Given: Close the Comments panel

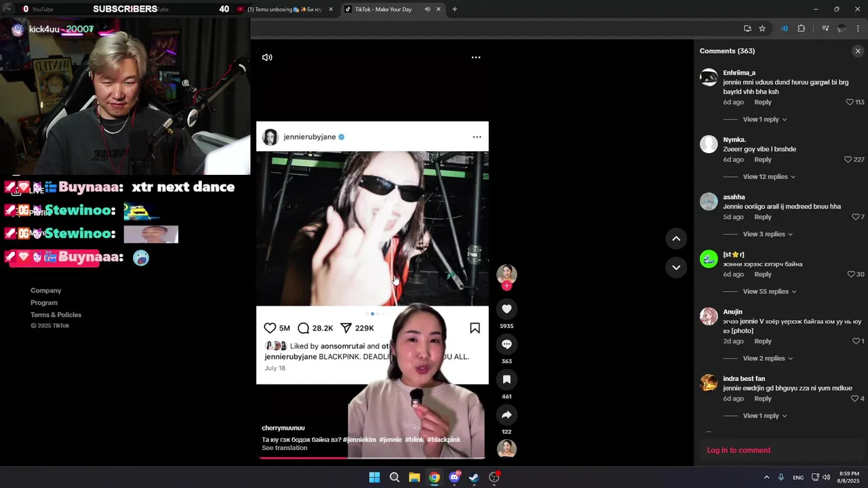Looking at the screenshot, I should (x=858, y=51).
